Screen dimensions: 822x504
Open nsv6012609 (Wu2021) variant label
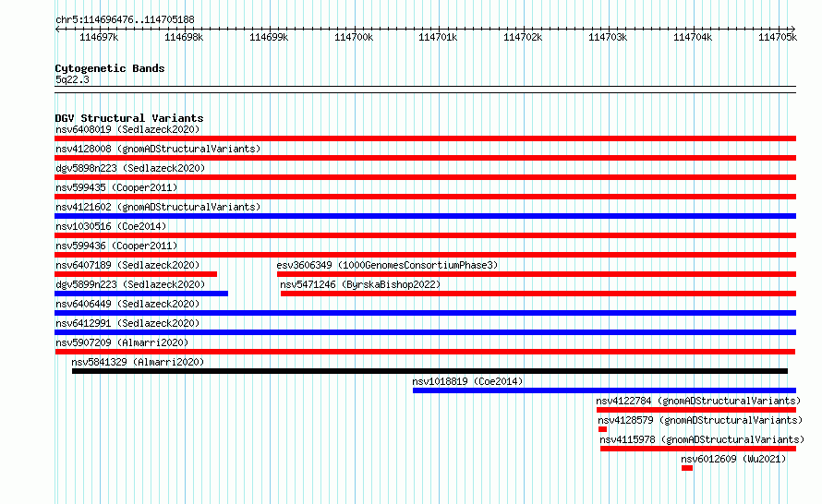click(733, 459)
